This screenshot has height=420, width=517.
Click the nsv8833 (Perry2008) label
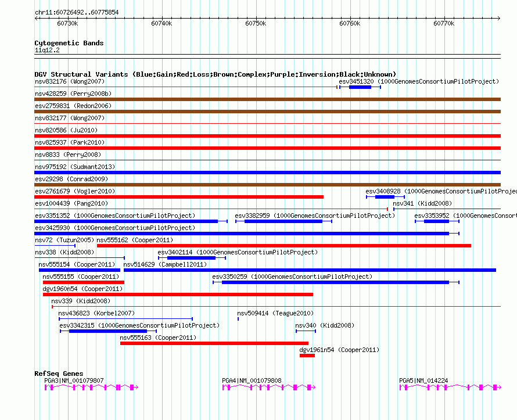pyautogui.click(x=68, y=155)
